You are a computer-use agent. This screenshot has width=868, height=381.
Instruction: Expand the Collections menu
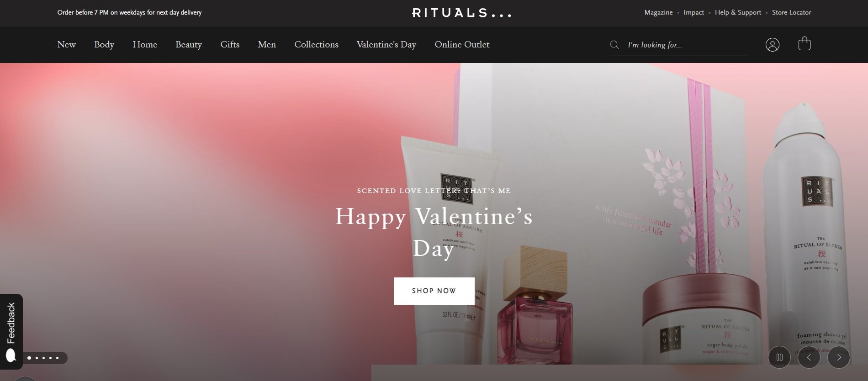click(x=316, y=45)
